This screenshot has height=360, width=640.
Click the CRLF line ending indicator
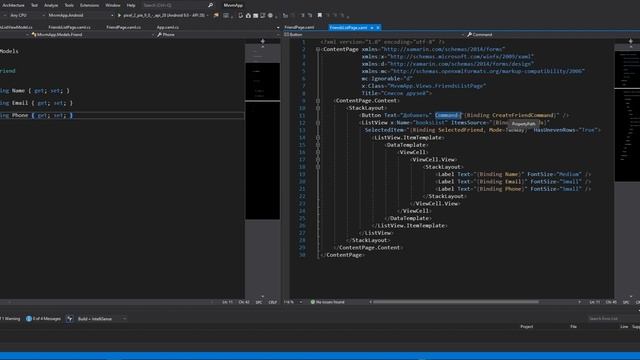[x=272, y=302]
